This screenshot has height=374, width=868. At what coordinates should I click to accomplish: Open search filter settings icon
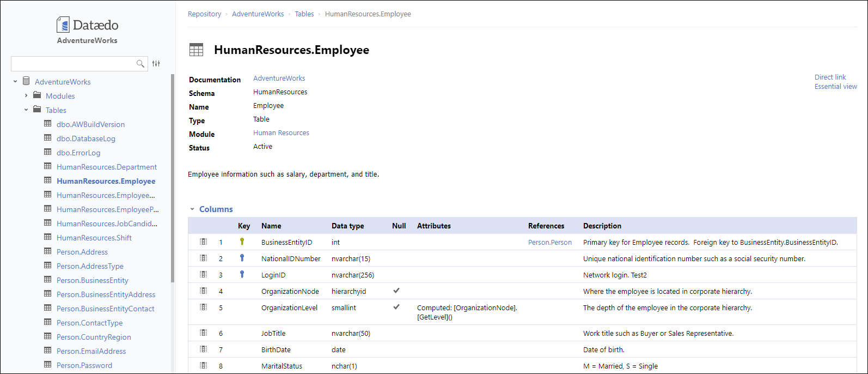pos(156,64)
